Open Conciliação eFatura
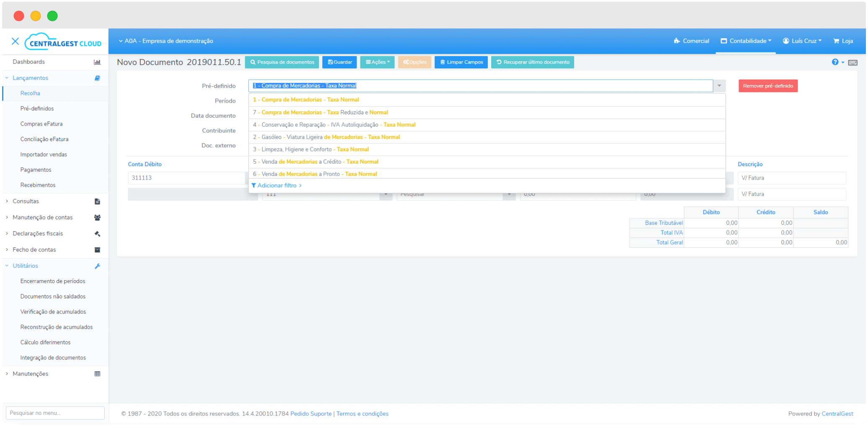Image resolution: width=868 pixels, height=425 pixels. pyautogui.click(x=44, y=139)
